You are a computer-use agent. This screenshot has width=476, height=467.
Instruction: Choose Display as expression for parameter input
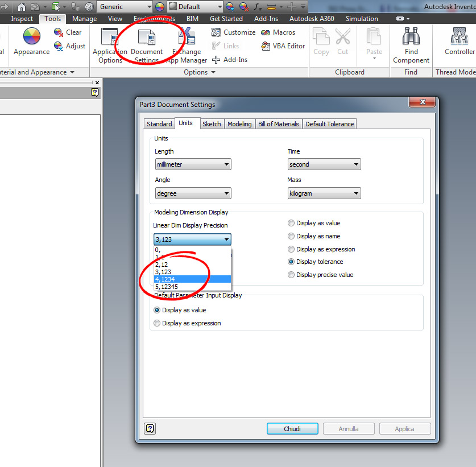(156, 323)
